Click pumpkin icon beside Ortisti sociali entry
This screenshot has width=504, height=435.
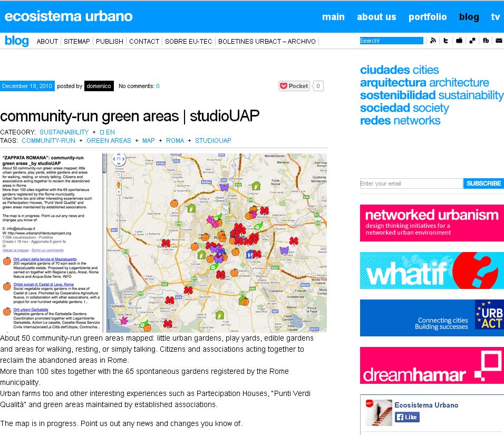pyautogui.click(x=7, y=286)
